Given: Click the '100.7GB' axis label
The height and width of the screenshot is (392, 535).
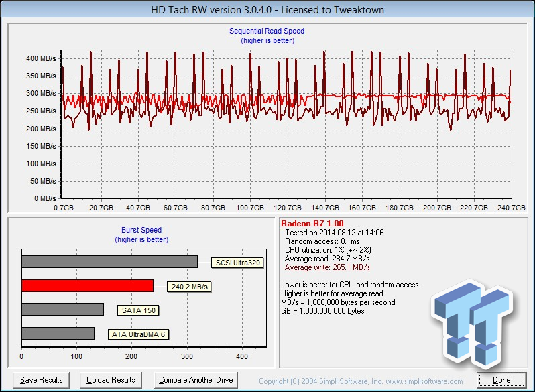Looking at the screenshot, I should click(250, 208).
